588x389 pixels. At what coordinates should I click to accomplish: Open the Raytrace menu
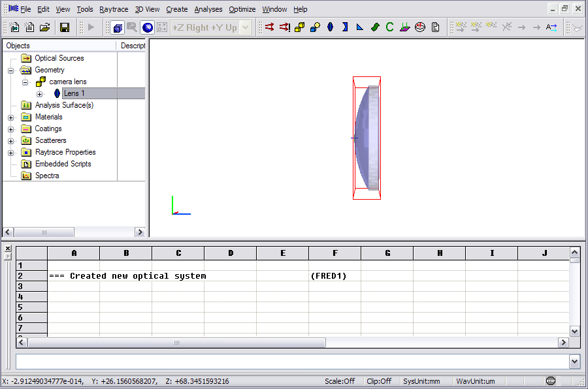click(x=114, y=9)
